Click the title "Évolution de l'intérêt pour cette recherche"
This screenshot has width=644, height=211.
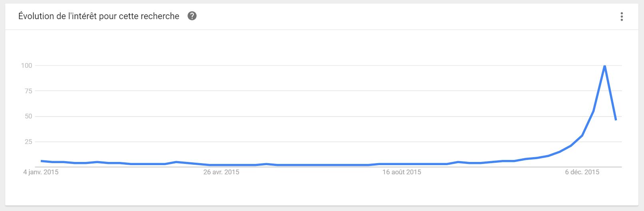pyautogui.click(x=99, y=16)
